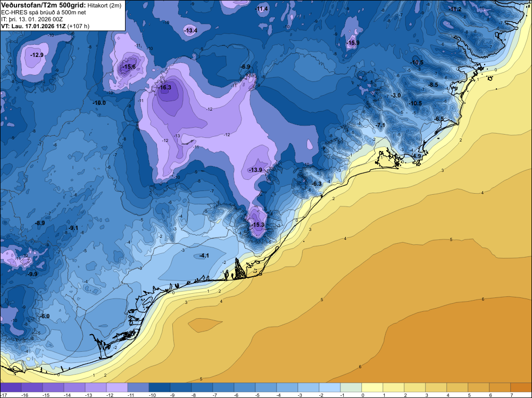Image resolution: width=532 pixels, height=398 pixels.
Task: Click the orange legend swatch right of 7
Action: click(x=521, y=387)
